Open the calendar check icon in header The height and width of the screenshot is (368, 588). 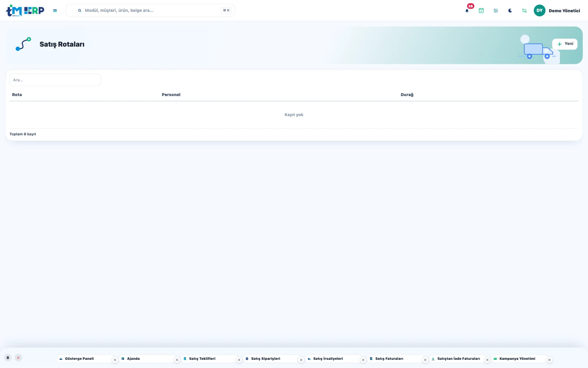pos(481,11)
